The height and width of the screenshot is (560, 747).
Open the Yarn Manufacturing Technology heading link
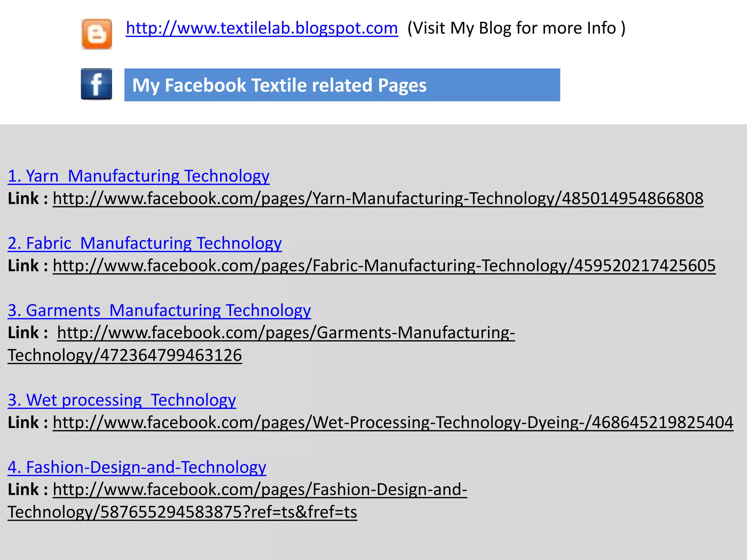[x=139, y=176]
